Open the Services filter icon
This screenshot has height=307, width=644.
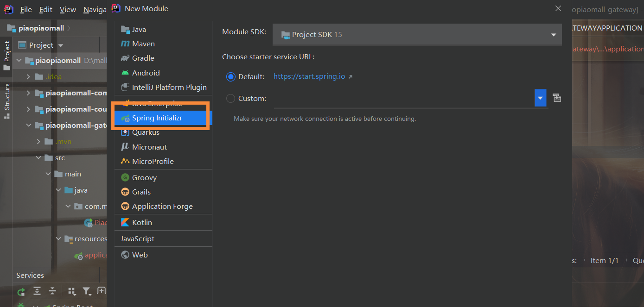87,291
